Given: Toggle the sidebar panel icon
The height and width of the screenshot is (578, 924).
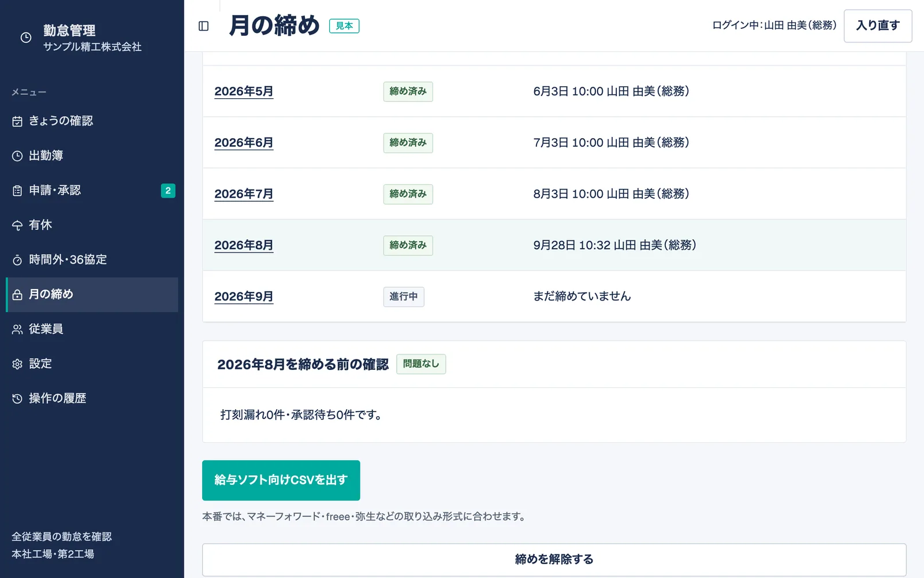Looking at the screenshot, I should click(x=203, y=26).
